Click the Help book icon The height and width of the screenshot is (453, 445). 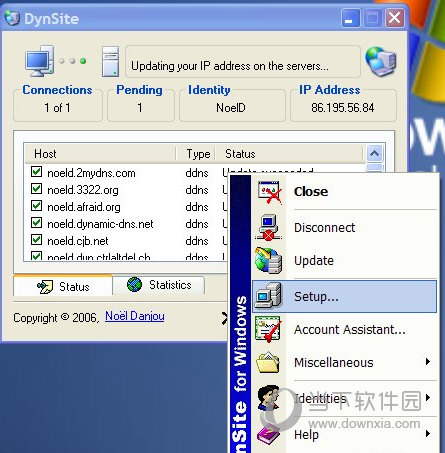[x=268, y=434]
